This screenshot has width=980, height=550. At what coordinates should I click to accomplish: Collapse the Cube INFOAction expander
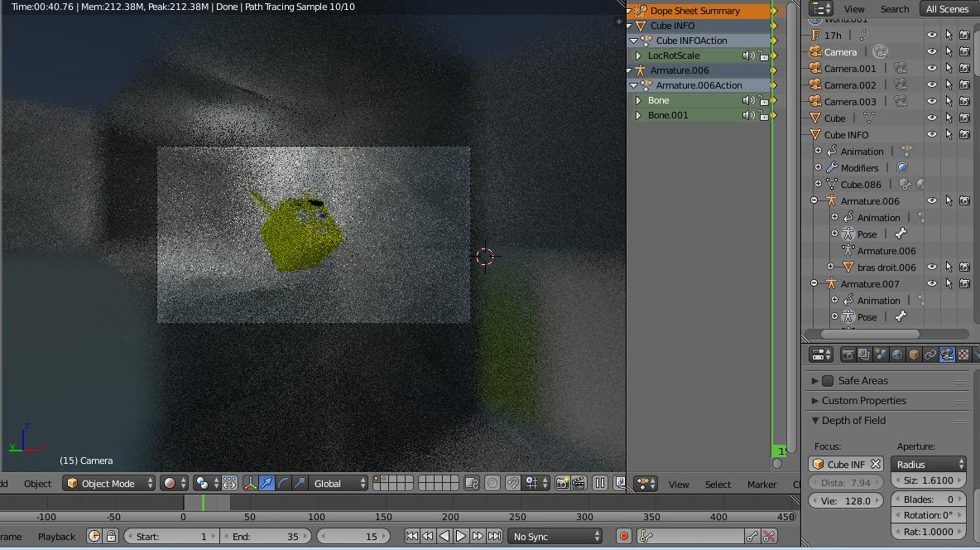coord(633,40)
